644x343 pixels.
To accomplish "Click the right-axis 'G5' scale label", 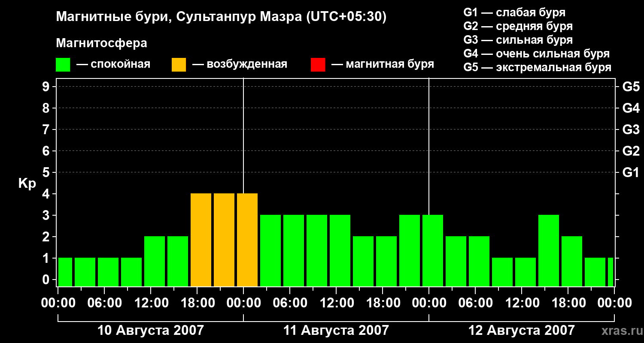I will coord(631,87).
